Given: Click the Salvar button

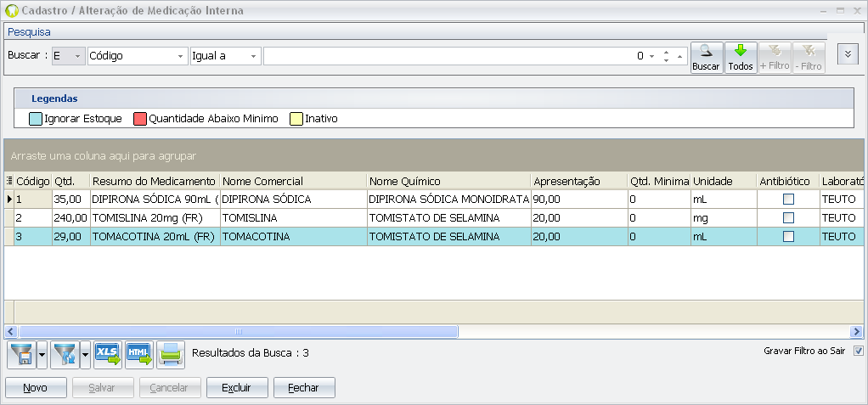Looking at the screenshot, I should 103,388.
